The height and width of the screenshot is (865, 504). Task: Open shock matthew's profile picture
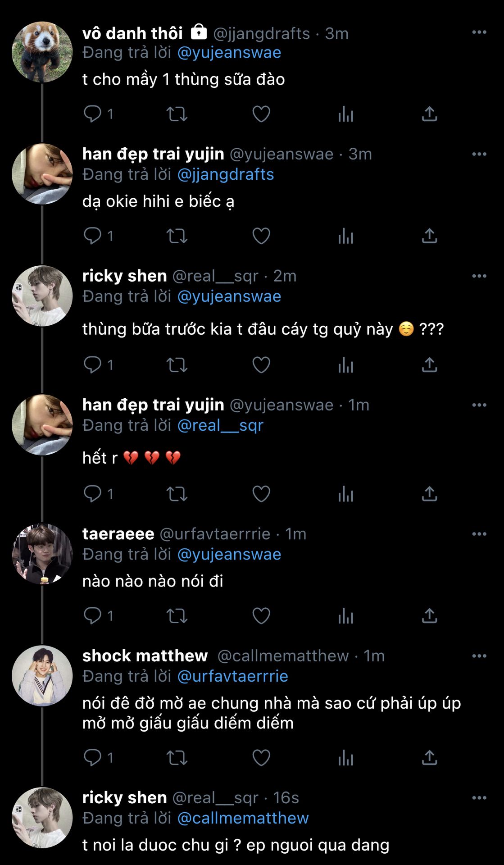tap(42, 676)
